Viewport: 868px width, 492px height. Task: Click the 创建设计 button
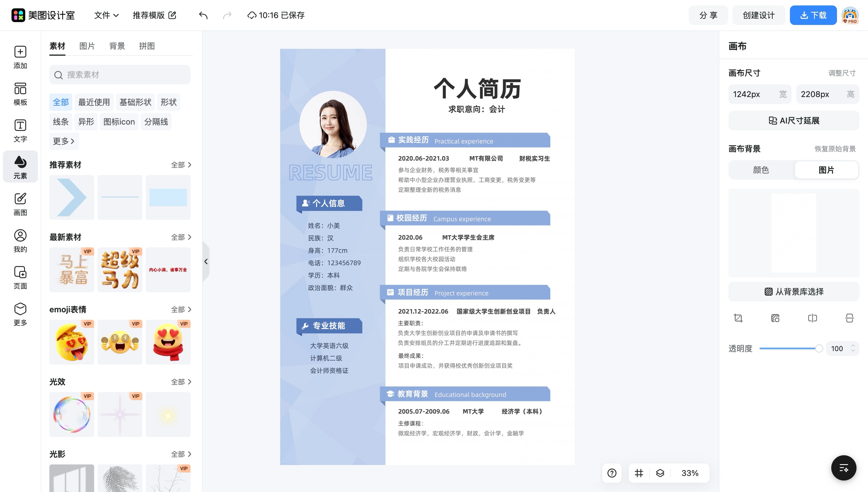759,15
